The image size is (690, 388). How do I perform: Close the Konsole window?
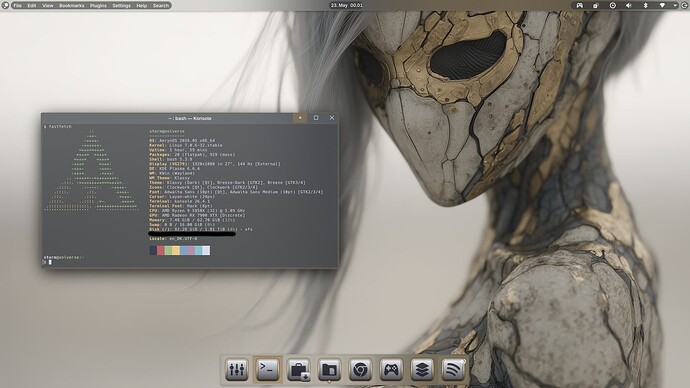coord(332,118)
